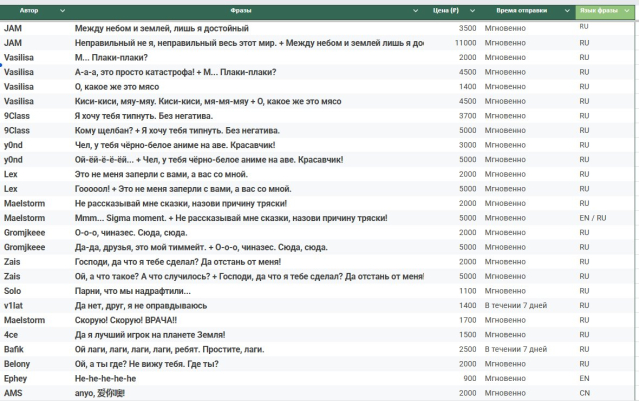
Task: Select phrase starting 'Не рассказывай мне сказки'
Action: coord(181,204)
